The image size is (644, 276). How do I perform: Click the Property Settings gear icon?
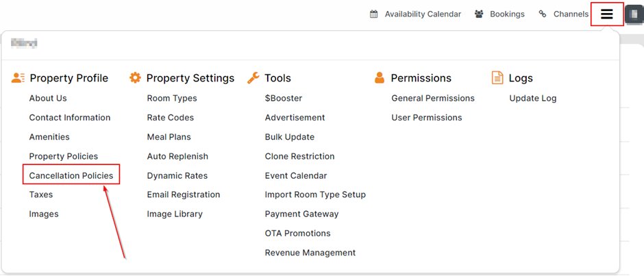click(135, 78)
